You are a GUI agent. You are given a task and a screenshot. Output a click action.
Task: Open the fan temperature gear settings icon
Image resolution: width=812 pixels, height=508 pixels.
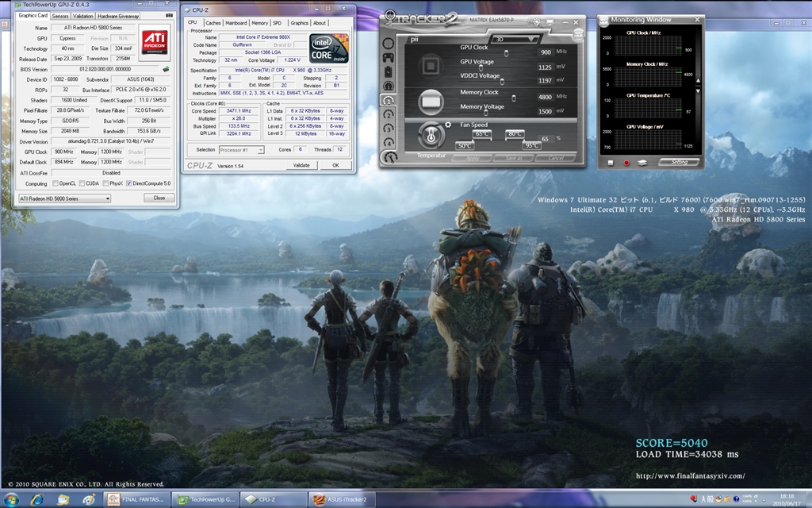pos(448,125)
